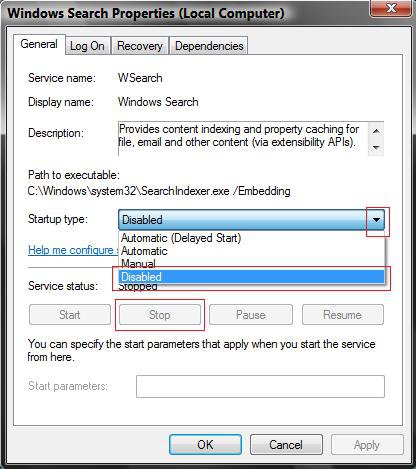The width and height of the screenshot is (416, 469).
Task: Click the Start service button
Action: pyautogui.click(x=70, y=315)
